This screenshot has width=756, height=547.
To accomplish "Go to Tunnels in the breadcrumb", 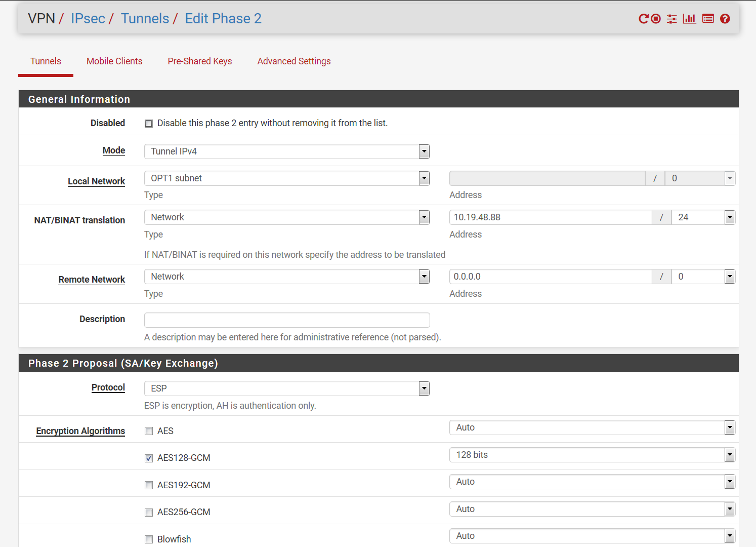I will 145,19.
